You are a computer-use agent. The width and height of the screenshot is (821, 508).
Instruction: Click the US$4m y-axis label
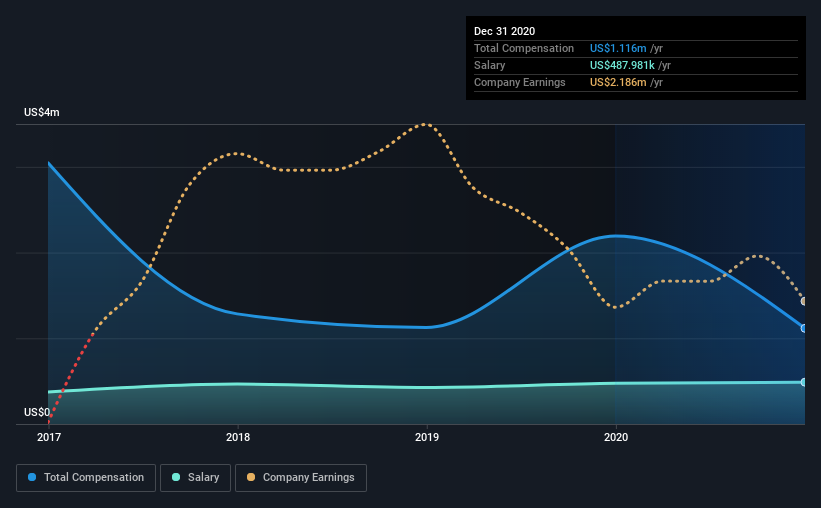(41, 112)
